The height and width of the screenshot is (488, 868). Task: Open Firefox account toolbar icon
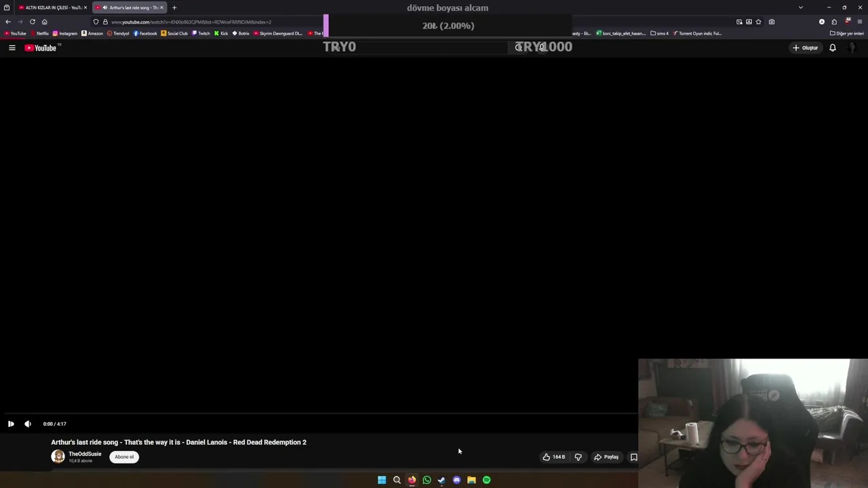pos(822,22)
